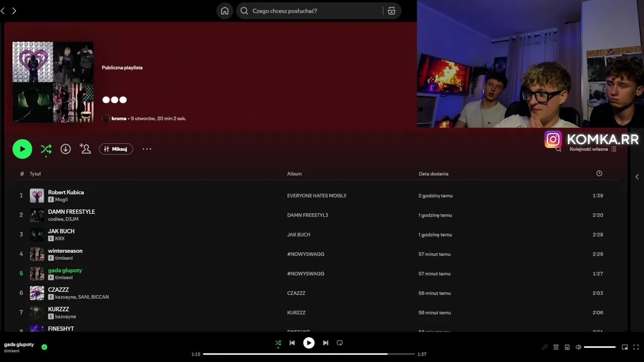Adjust the volume slider
The image size is (644, 362).
600,347
